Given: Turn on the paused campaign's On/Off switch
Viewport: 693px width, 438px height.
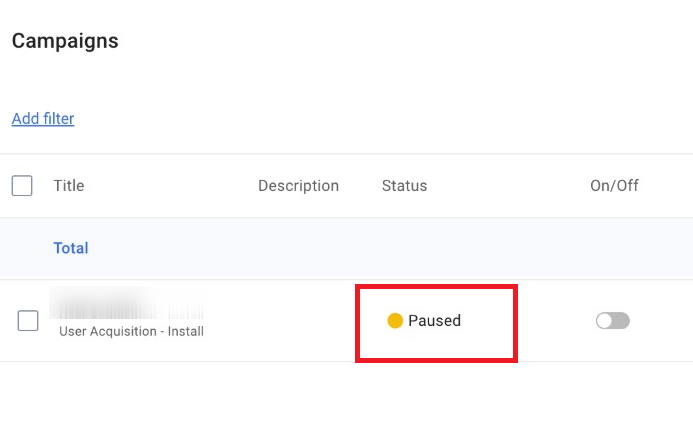Looking at the screenshot, I should pyautogui.click(x=612, y=321).
